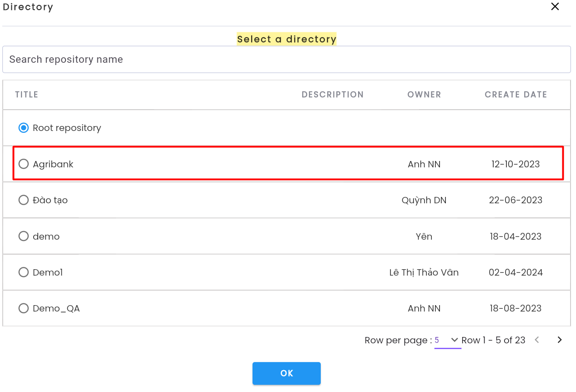This screenshot has width=576, height=392.
Task: Click the CREATE DATE column header
Action: (516, 95)
